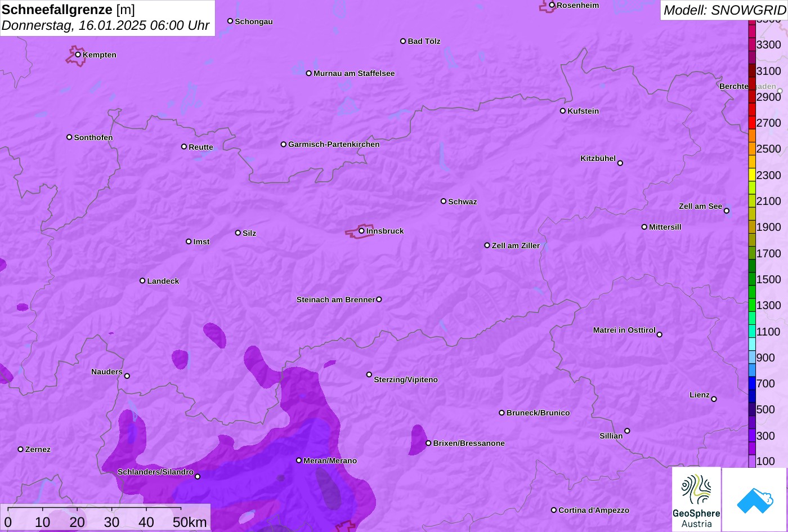The image size is (788, 532).
Task: Click the Mittersill marker dot
Action: coord(644,227)
